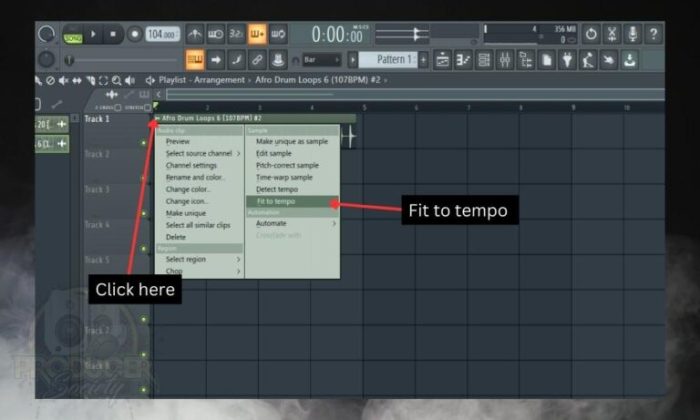Toggle the loop recording button

point(278,34)
